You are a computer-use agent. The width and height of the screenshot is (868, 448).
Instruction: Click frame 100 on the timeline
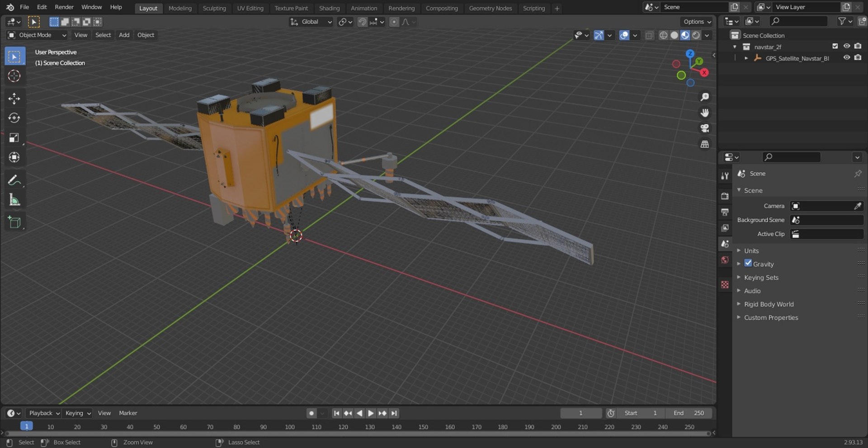(290, 427)
